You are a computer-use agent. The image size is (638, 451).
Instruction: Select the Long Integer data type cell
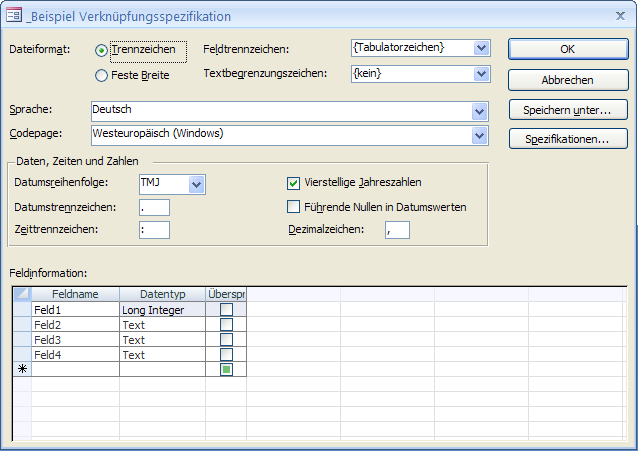pos(162,310)
